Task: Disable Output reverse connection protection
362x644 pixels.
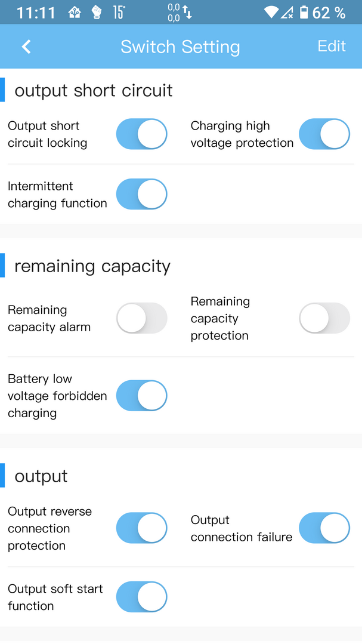Action: tap(141, 528)
